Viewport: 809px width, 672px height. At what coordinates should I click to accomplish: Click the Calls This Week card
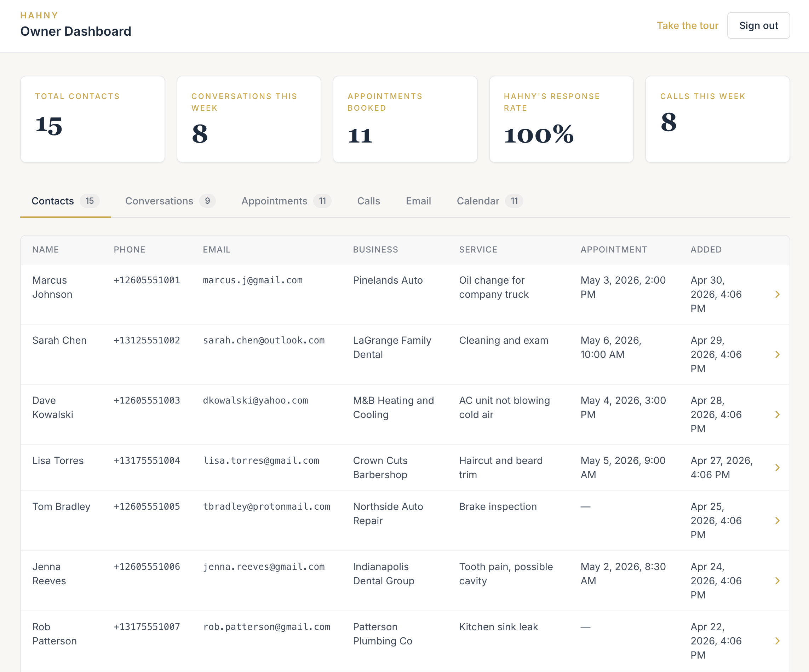click(x=718, y=119)
